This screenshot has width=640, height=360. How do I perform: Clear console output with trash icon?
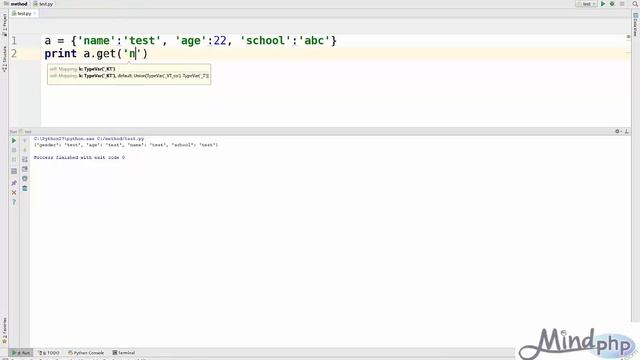[x=24, y=188]
